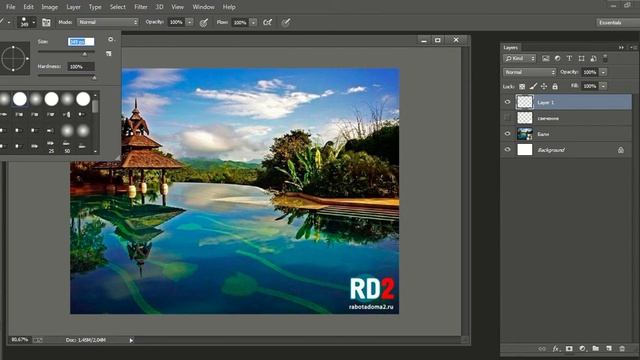Toggle layer filtering on/off switch
The width and height of the screenshot is (640, 360).
[x=605, y=58]
